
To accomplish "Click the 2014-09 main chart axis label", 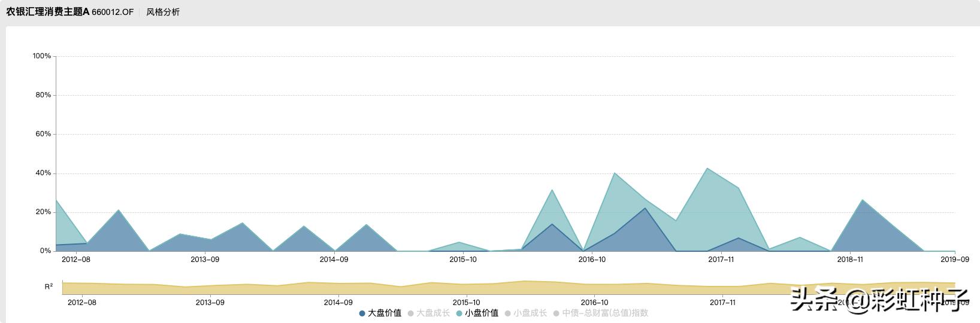I will (x=334, y=259).
